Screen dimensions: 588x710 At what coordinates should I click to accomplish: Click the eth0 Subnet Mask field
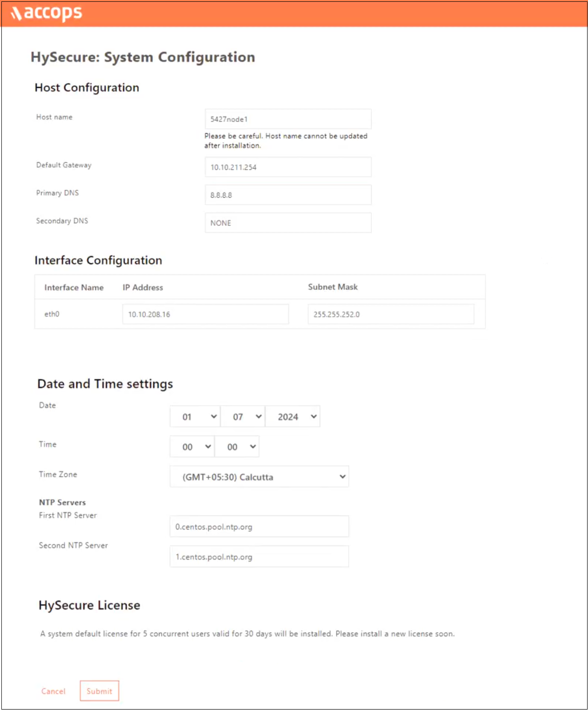pyautogui.click(x=391, y=314)
